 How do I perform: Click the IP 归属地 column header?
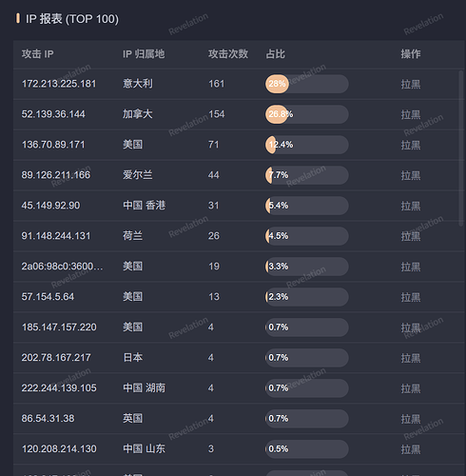pos(144,54)
